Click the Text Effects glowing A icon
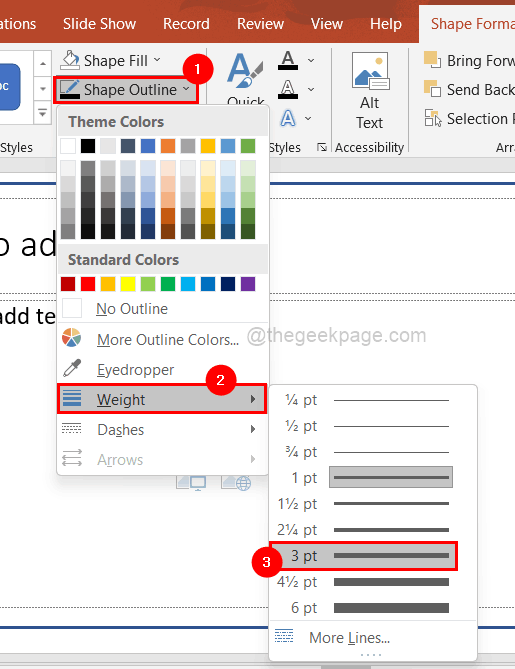Screen dimensions: 515x669 pyautogui.click(x=288, y=118)
